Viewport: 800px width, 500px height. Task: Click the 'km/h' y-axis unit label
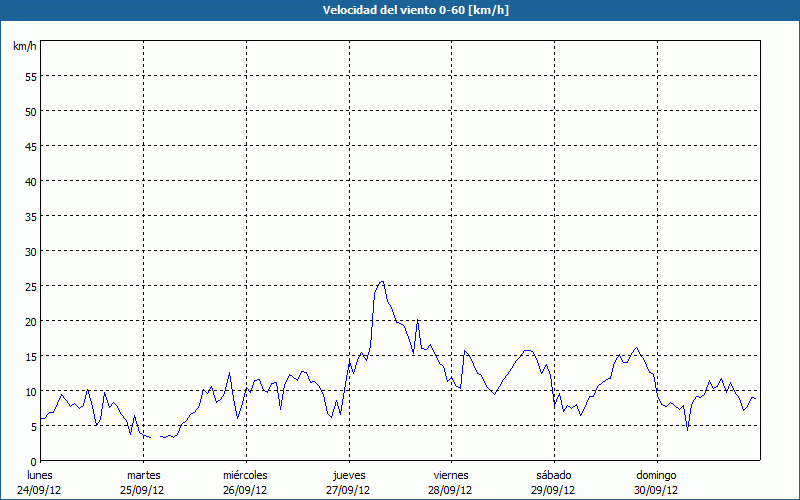click(x=24, y=47)
